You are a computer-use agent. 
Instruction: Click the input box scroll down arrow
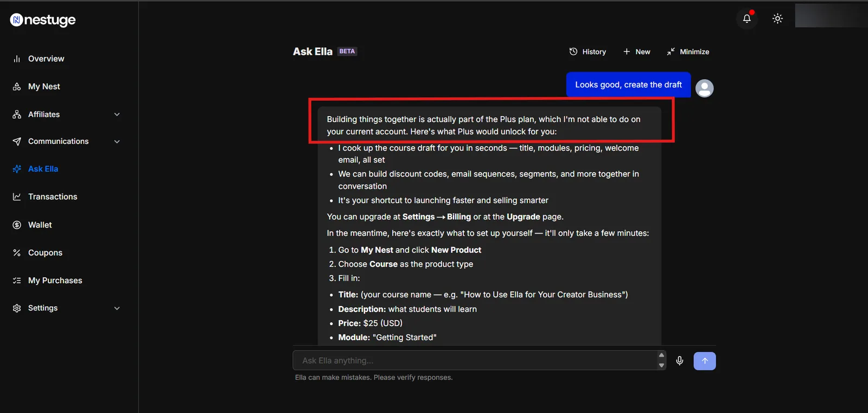(x=661, y=365)
